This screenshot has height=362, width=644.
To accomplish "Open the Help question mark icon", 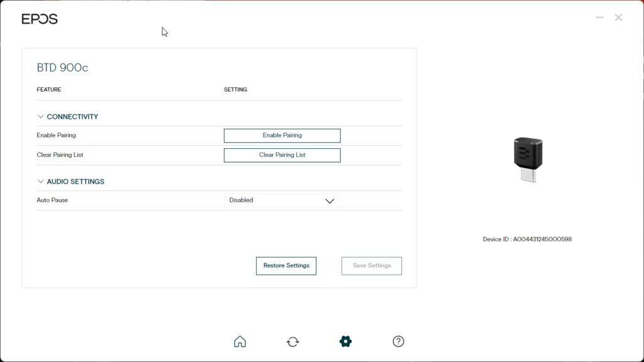I will pyautogui.click(x=398, y=341).
